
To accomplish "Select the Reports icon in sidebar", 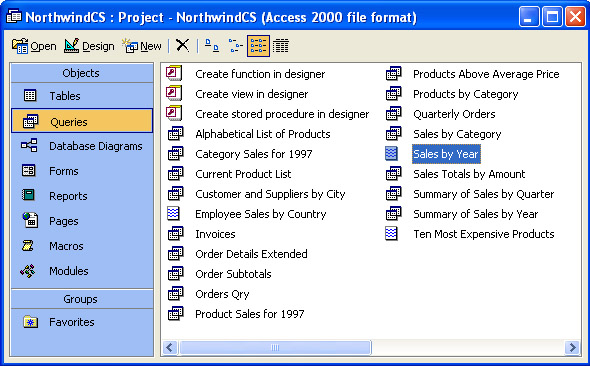I will click(x=29, y=195).
